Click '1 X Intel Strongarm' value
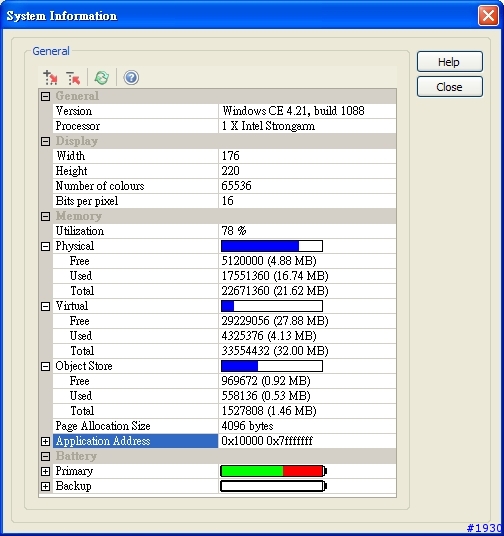Viewport: 504px width, 536px height. tap(268, 126)
